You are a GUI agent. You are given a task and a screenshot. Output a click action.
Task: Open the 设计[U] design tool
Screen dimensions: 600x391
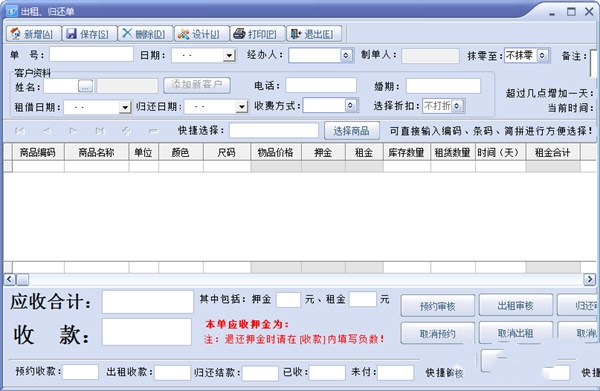183,34
